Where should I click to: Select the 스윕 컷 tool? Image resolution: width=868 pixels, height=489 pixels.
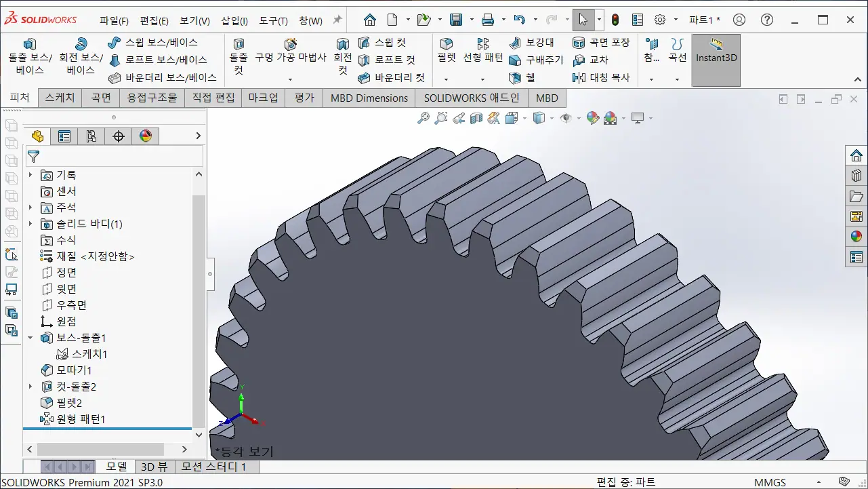(383, 42)
